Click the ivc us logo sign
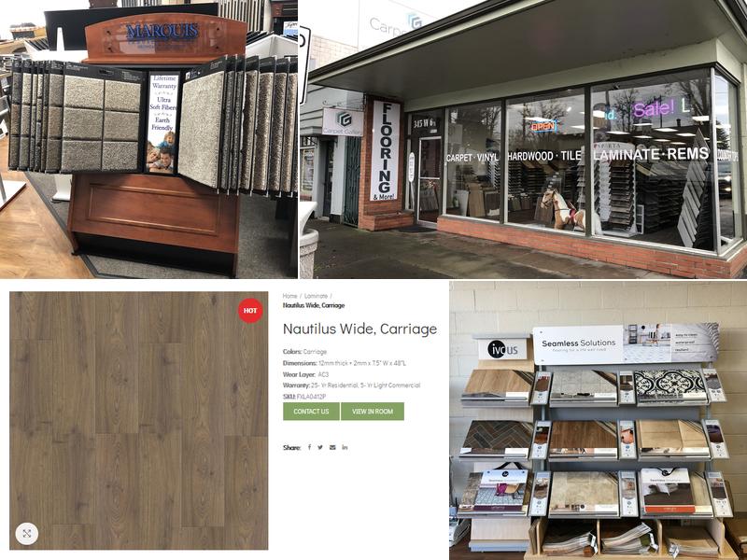 (503, 349)
